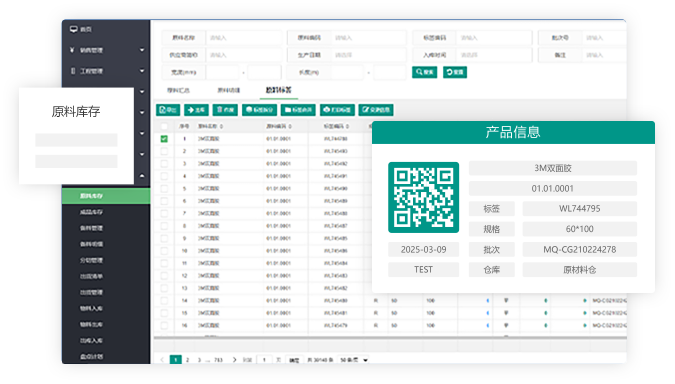Screen dimensions: 675x384
Task: Go to page 3 in pagination
Action: click(199, 360)
